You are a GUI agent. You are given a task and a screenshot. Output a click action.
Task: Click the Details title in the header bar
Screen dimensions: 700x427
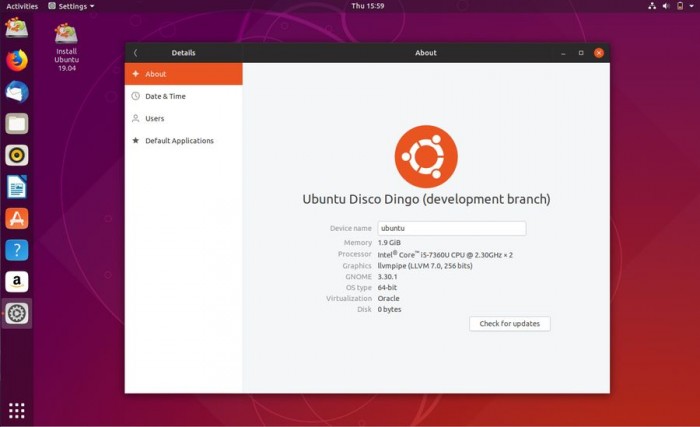pos(183,53)
